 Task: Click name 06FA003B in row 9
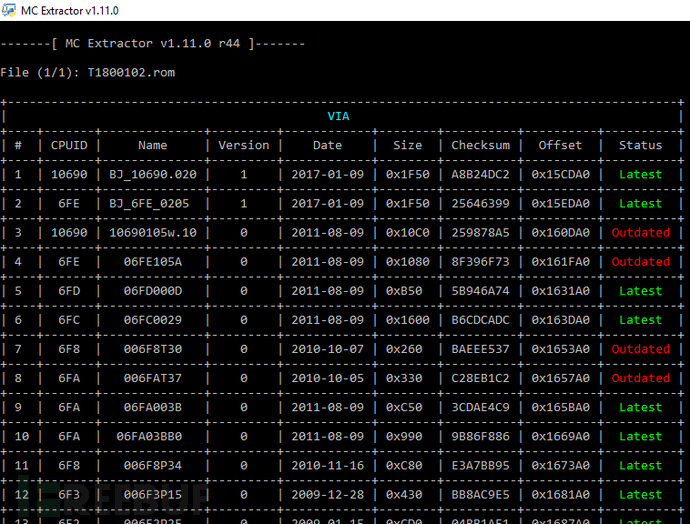click(x=153, y=407)
